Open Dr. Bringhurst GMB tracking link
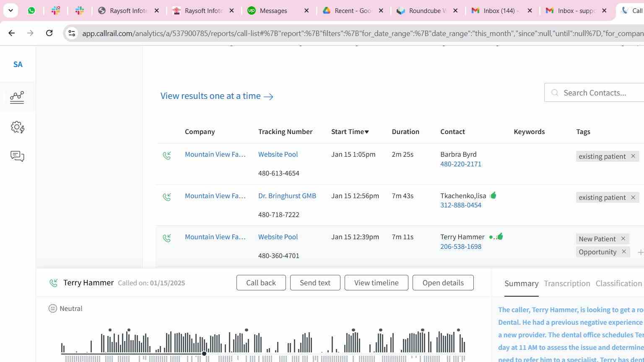The width and height of the screenshot is (644, 362). (287, 196)
